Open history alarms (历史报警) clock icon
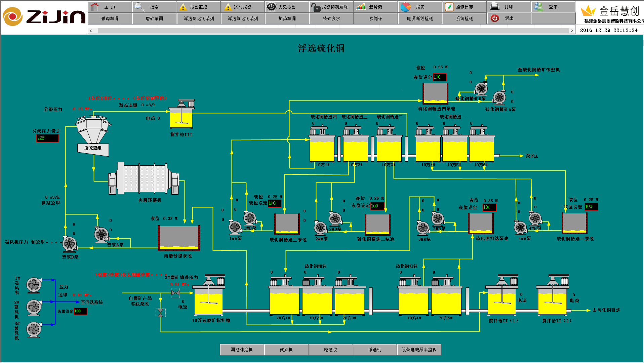Viewport: 644px width, 363px height. (x=271, y=7)
